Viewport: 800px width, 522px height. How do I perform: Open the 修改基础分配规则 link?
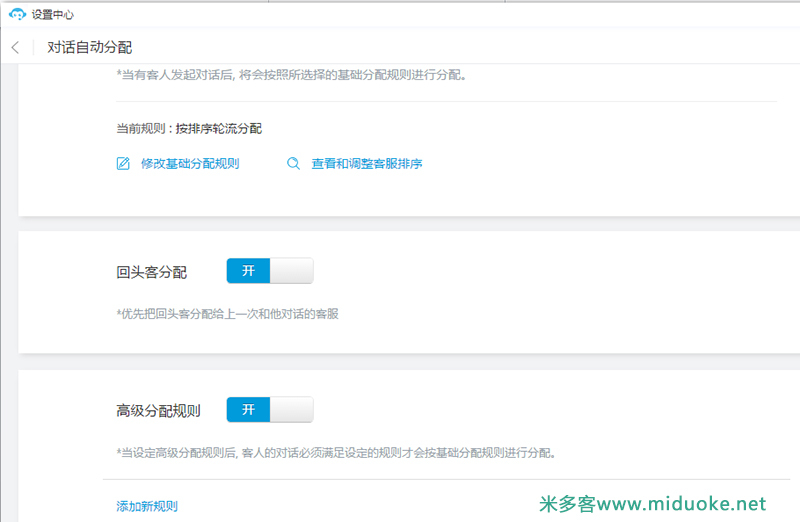[189, 163]
